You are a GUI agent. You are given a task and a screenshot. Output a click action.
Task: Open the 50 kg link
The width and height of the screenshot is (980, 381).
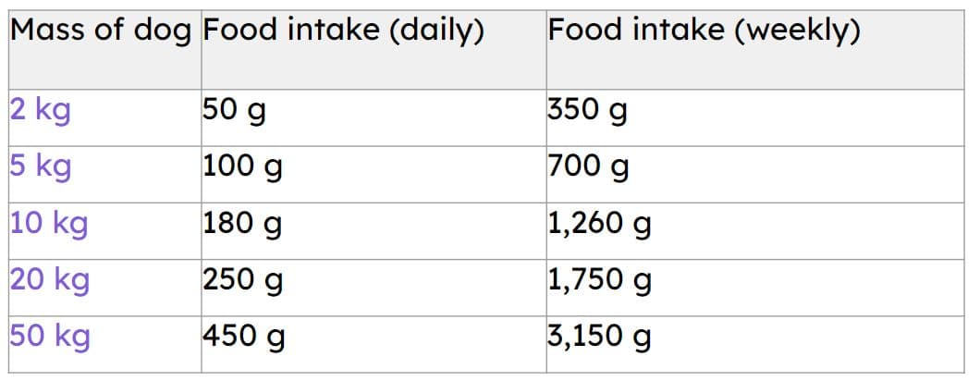(x=49, y=335)
